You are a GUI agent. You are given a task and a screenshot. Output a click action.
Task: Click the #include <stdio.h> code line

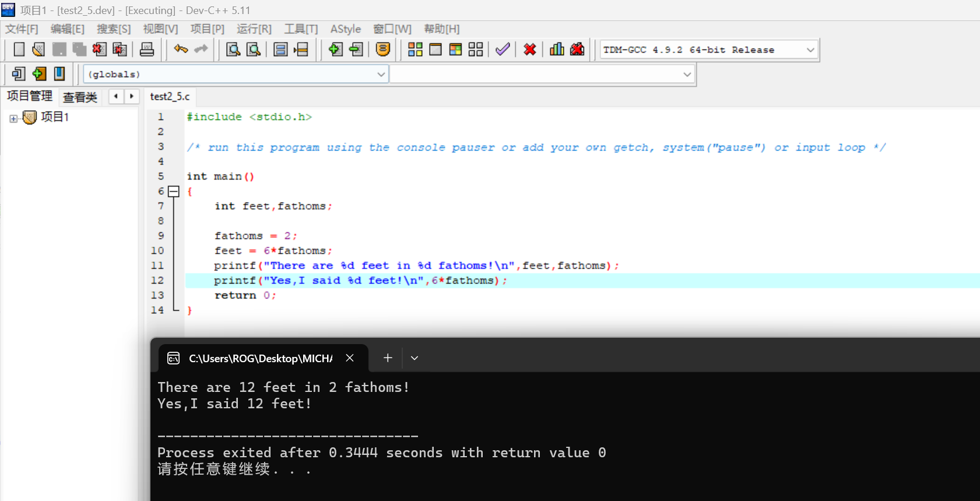point(249,117)
